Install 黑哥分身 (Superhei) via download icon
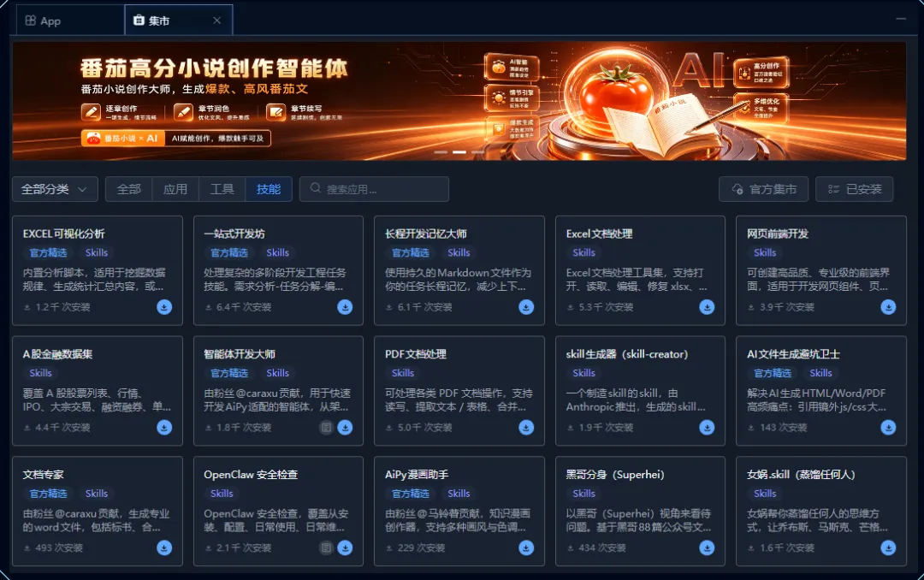Screen dimensions: 924x580 point(707,547)
